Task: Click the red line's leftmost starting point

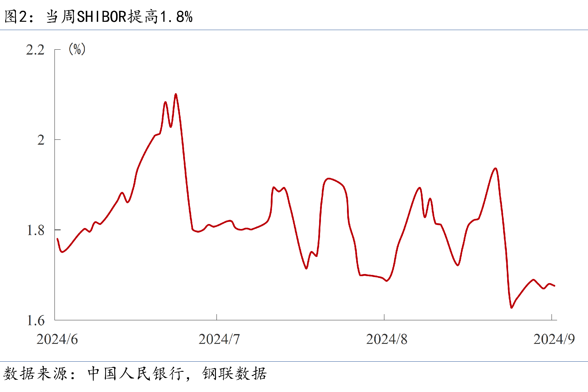Action: 58,239
